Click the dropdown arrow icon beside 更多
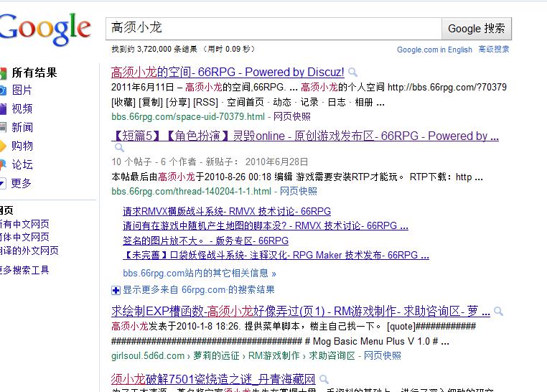This screenshot has width=547, height=392. pyautogui.click(x=3, y=183)
